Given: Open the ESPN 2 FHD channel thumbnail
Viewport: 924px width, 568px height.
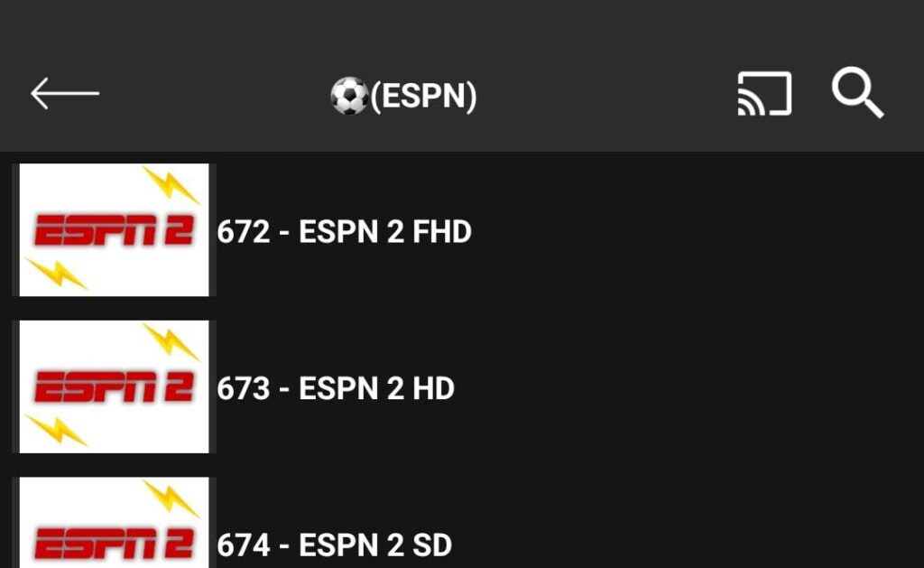Looking at the screenshot, I should click(114, 229).
